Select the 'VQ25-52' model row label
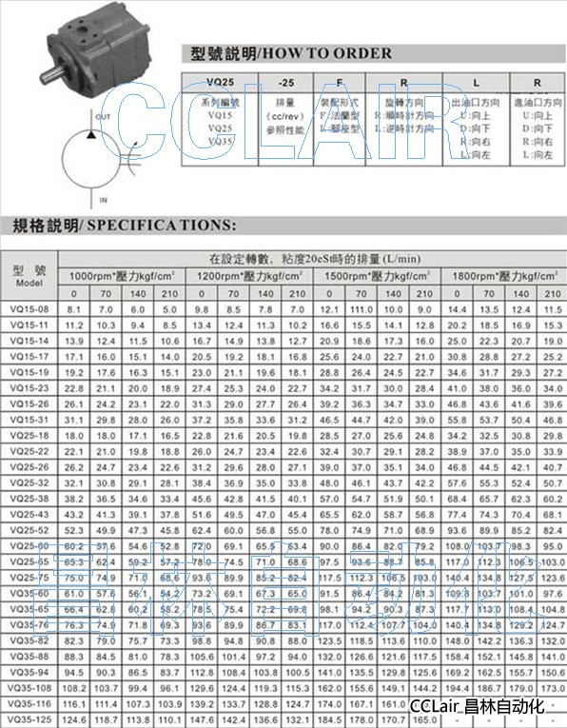 pos(29,530)
